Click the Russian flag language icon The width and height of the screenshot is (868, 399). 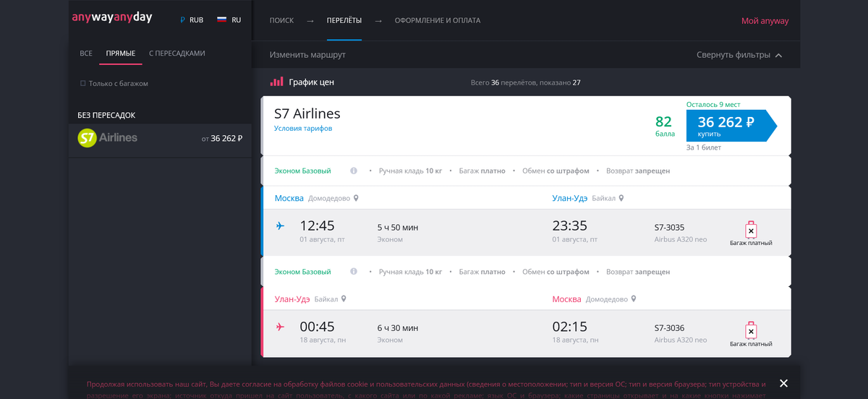pyautogui.click(x=222, y=20)
